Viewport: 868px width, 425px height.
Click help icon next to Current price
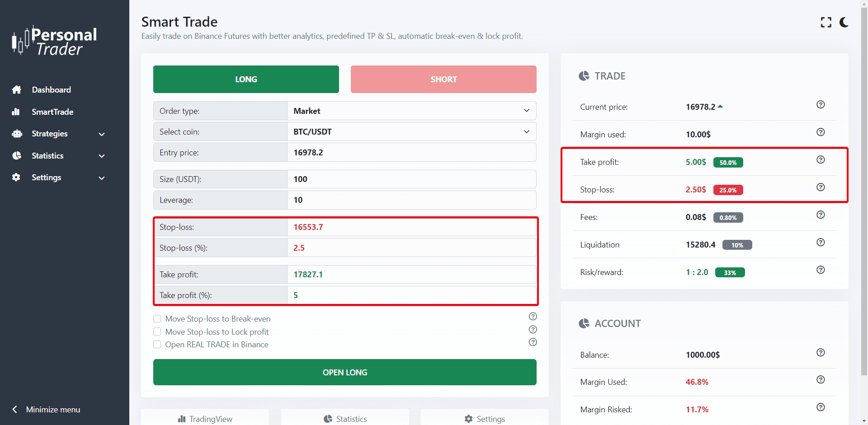click(x=821, y=105)
